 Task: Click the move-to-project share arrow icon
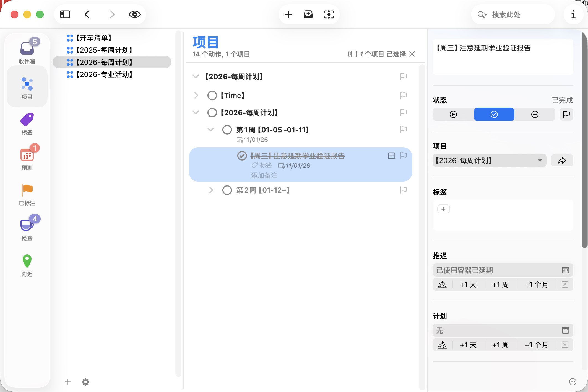coord(562,160)
